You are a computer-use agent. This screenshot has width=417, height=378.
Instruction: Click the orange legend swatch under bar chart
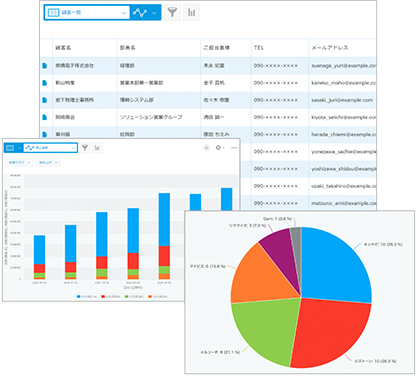click(150, 296)
